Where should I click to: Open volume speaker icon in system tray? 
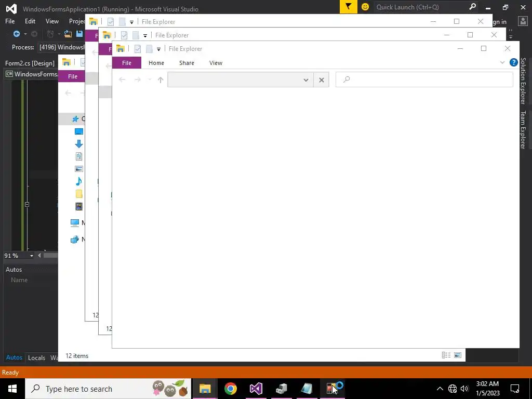[464, 389]
